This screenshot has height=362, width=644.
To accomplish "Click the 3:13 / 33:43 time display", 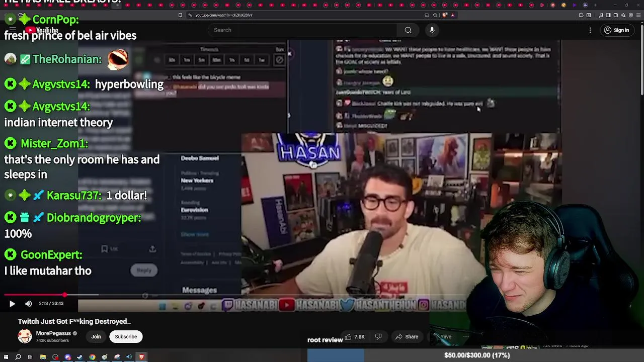I will coord(51,304).
